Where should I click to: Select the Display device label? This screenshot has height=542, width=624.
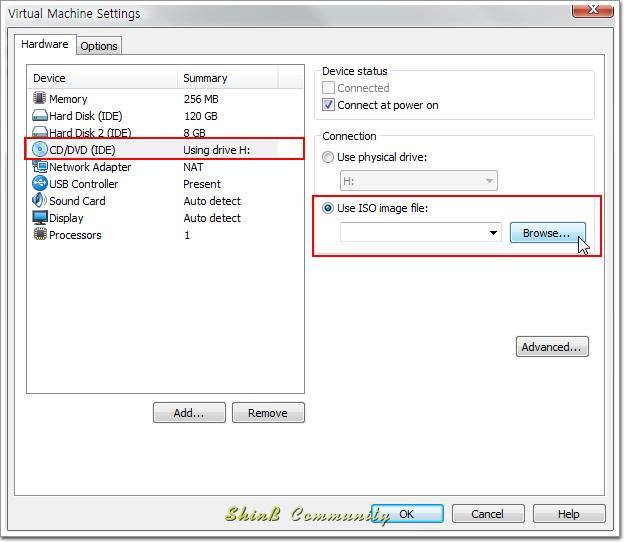pos(66,218)
